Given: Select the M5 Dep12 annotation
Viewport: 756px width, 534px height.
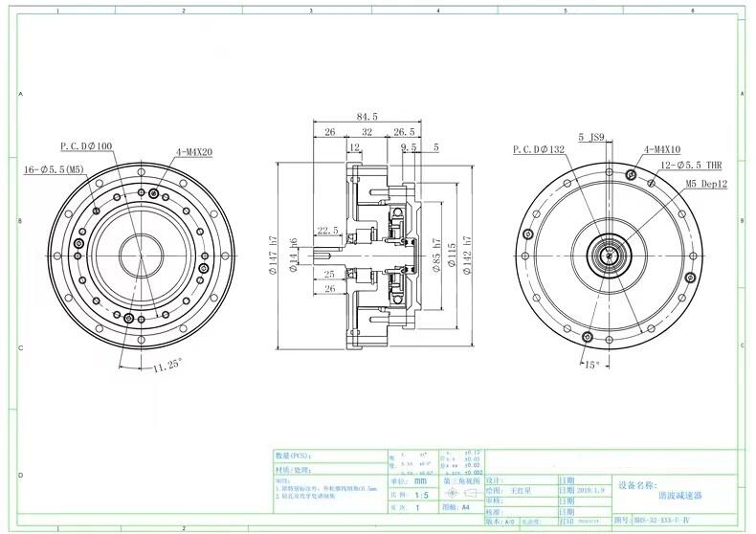Looking at the screenshot, I should 706,182.
